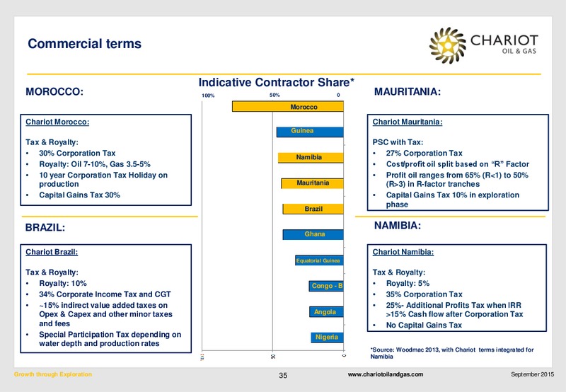Viewport: 566px width, 392px height.
Task: Click the NAMIBIA: section heading
Action: coord(398,226)
